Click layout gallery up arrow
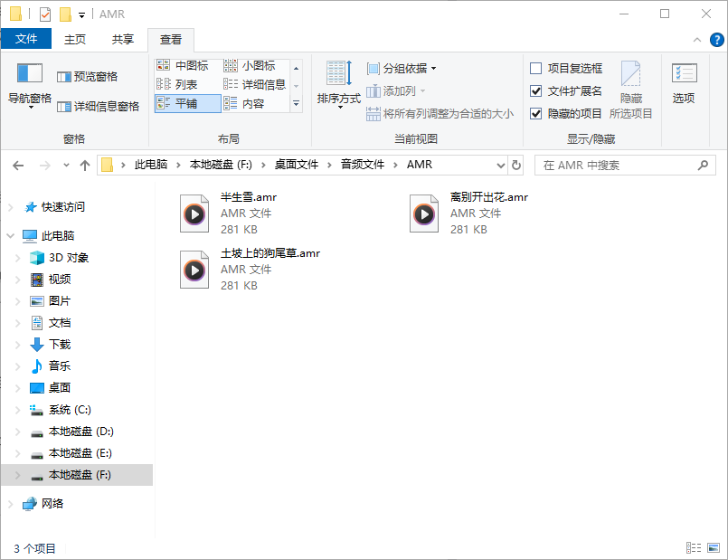The width and height of the screenshot is (728, 560). click(x=297, y=68)
